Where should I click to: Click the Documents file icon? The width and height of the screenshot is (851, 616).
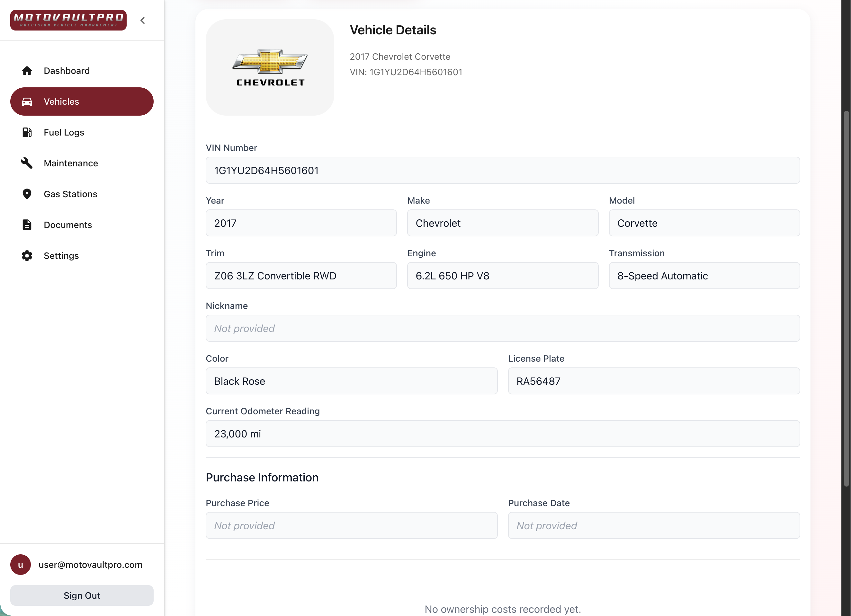(27, 225)
